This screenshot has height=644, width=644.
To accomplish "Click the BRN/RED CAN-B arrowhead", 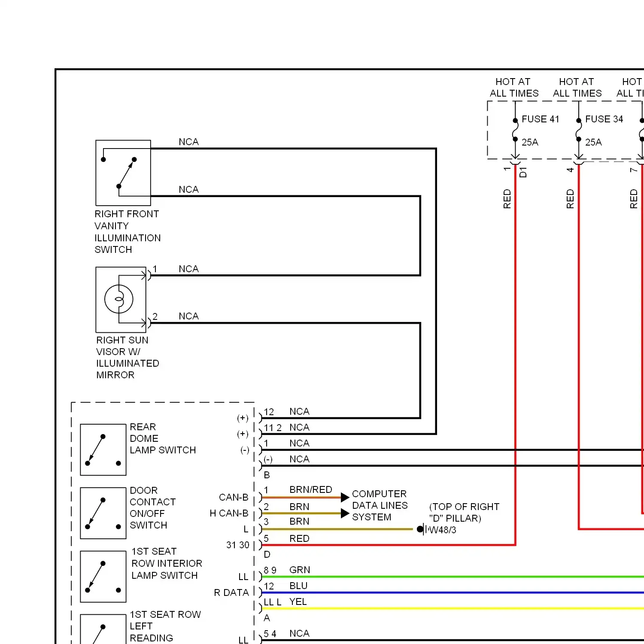I will 345,497.
